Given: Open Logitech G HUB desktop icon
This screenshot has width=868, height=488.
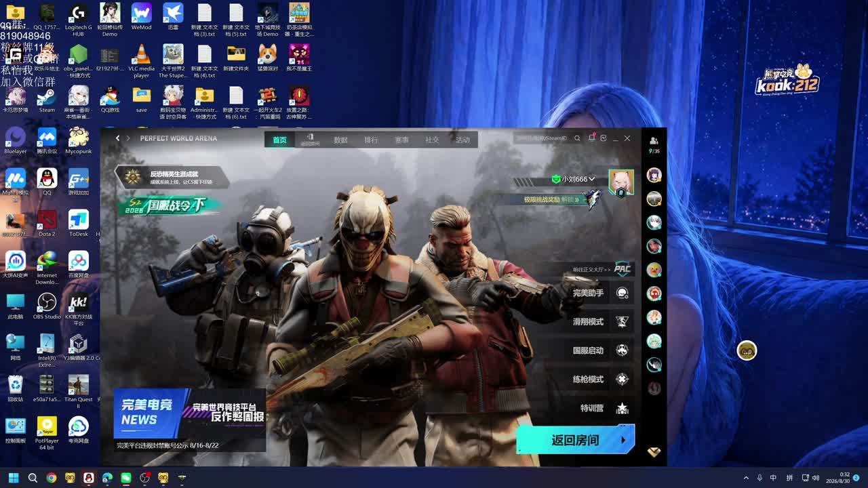Looking at the screenshot, I should tap(78, 20).
